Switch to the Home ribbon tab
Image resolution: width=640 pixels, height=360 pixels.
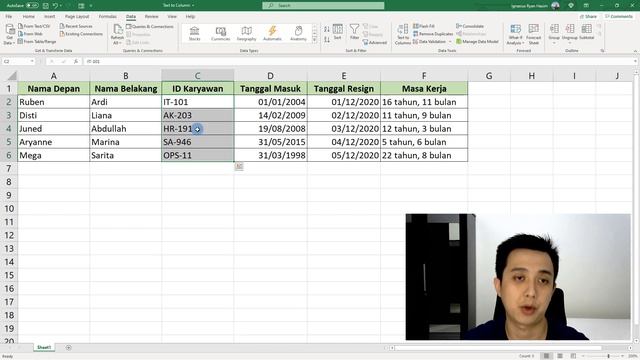coord(29,17)
